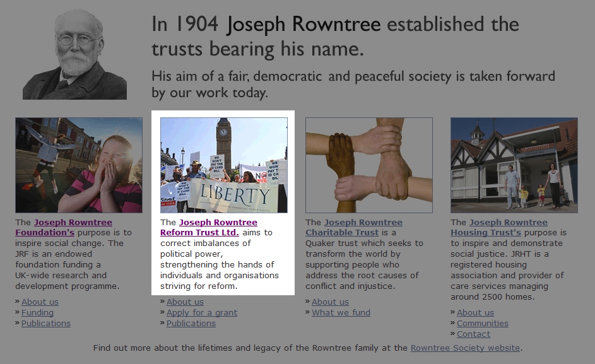The image size is (595, 364).
Task: Visit the Joseph Rowntree Charitable Trust link
Action: pos(354,227)
